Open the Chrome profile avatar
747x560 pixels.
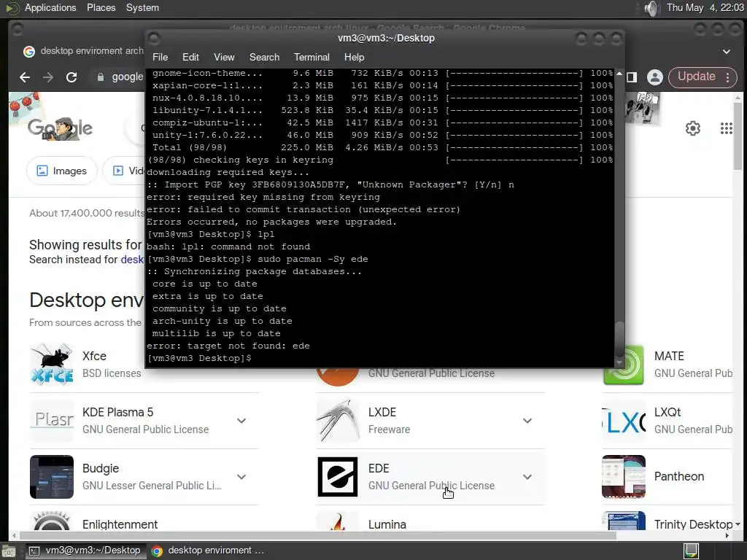point(654,77)
